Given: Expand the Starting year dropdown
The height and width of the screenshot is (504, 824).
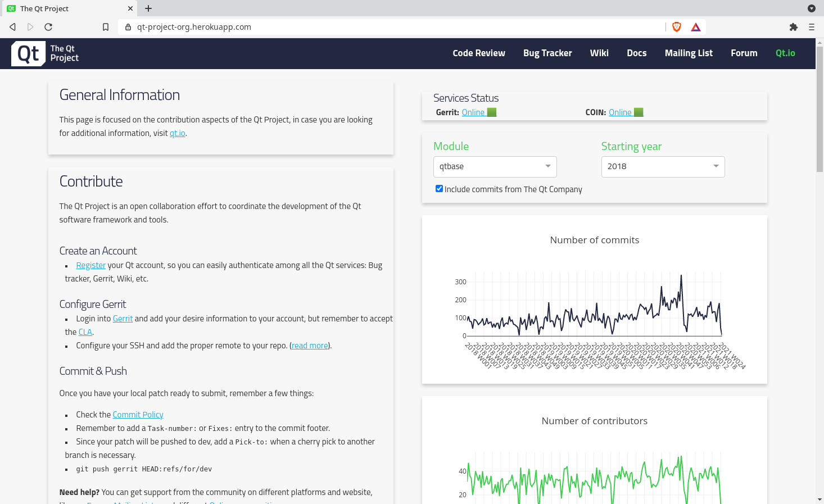Looking at the screenshot, I should pyautogui.click(x=663, y=167).
